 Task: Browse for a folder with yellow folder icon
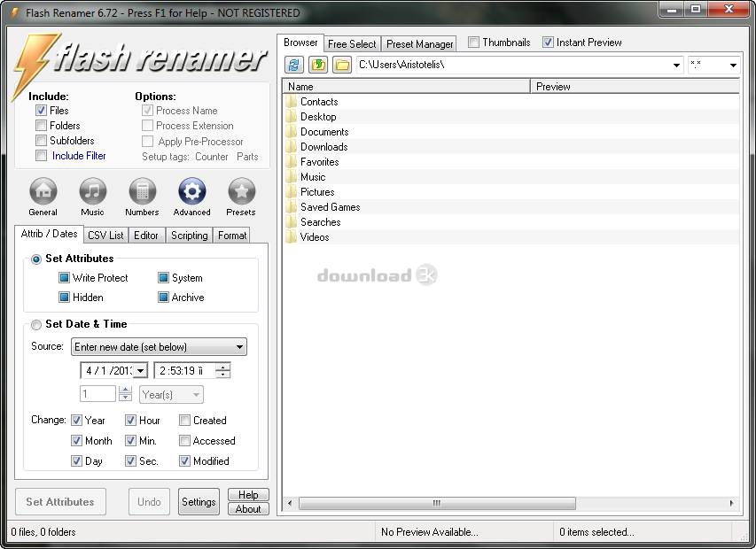342,65
